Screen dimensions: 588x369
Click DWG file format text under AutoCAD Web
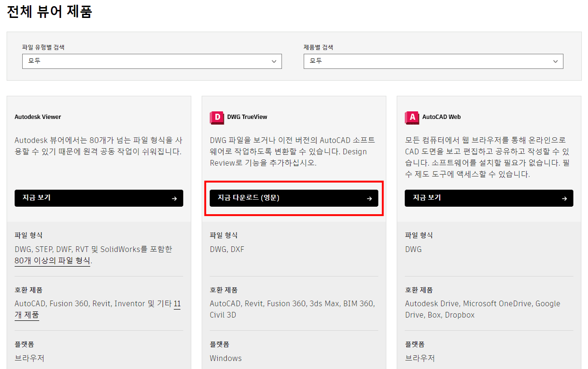413,249
